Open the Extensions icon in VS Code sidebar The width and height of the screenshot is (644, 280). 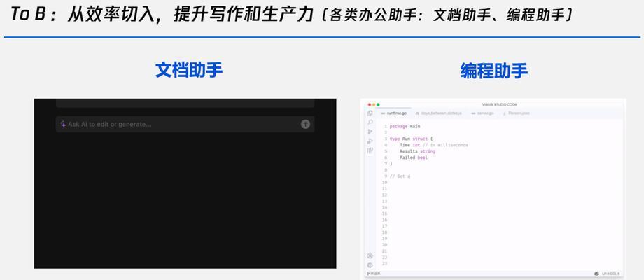[370, 150]
